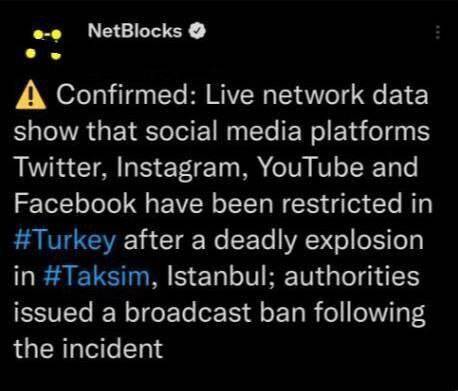Image resolution: width=458 pixels, height=391 pixels.
Task: Click the phrase "Live network data"
Action: point(316,95)
